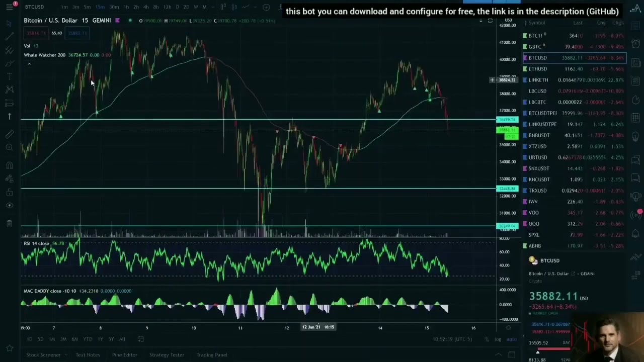The image size is (644, 362).
Task: Select the D daily interval
Action: [177, 7]
